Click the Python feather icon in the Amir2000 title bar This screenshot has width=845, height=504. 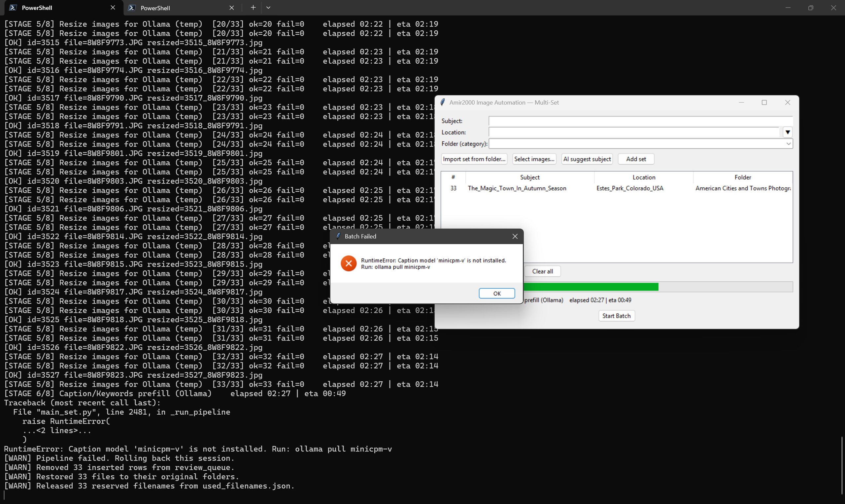[x=442, y=102]
